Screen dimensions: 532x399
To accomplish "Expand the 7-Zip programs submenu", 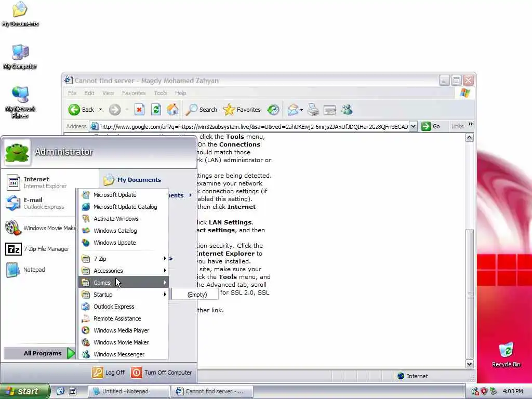I will (x=124, y=259).
